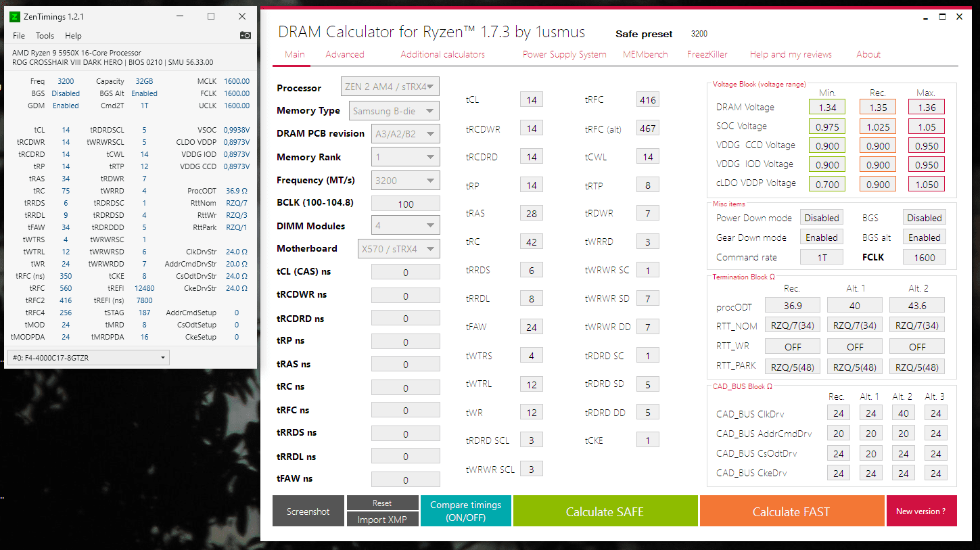This screenshot has height=550, width=980.
Task: Open the Help menu in ZenTimings
Action: pos(73,36)
